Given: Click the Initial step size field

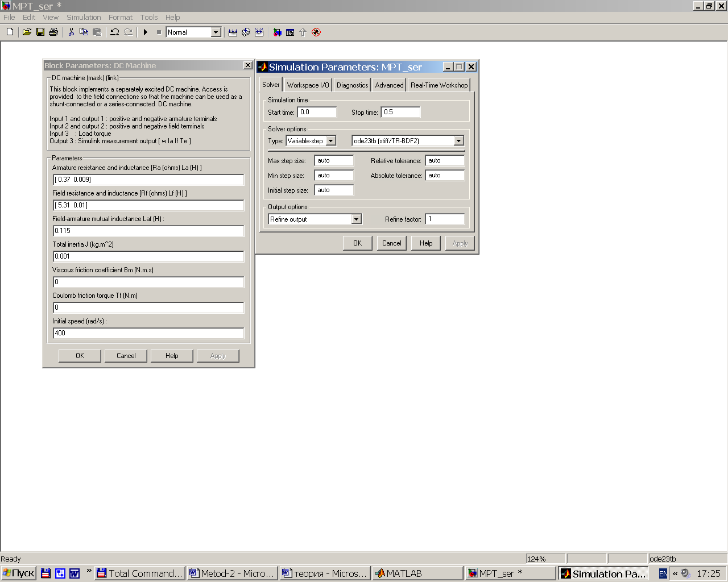Looking at the screenshot, I should (x=334, y=190).
